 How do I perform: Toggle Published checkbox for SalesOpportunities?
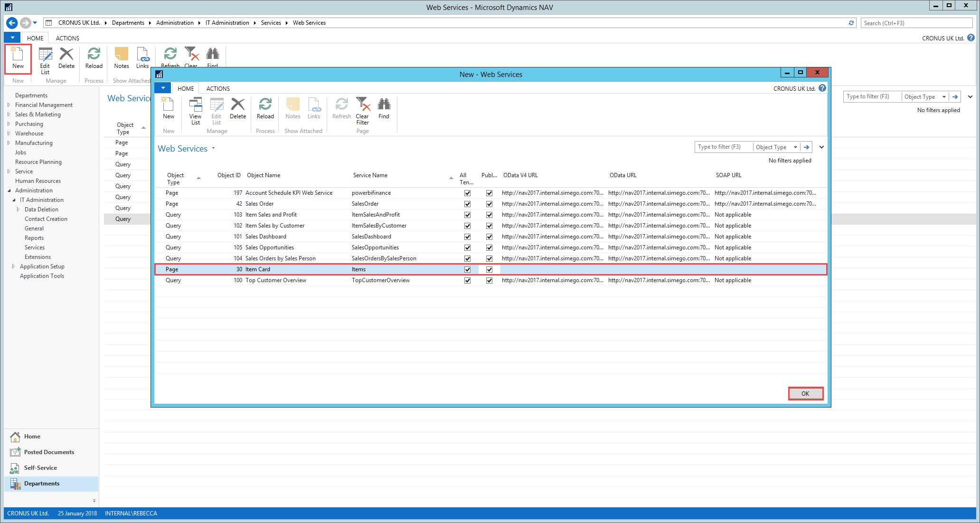coord(490,247)
